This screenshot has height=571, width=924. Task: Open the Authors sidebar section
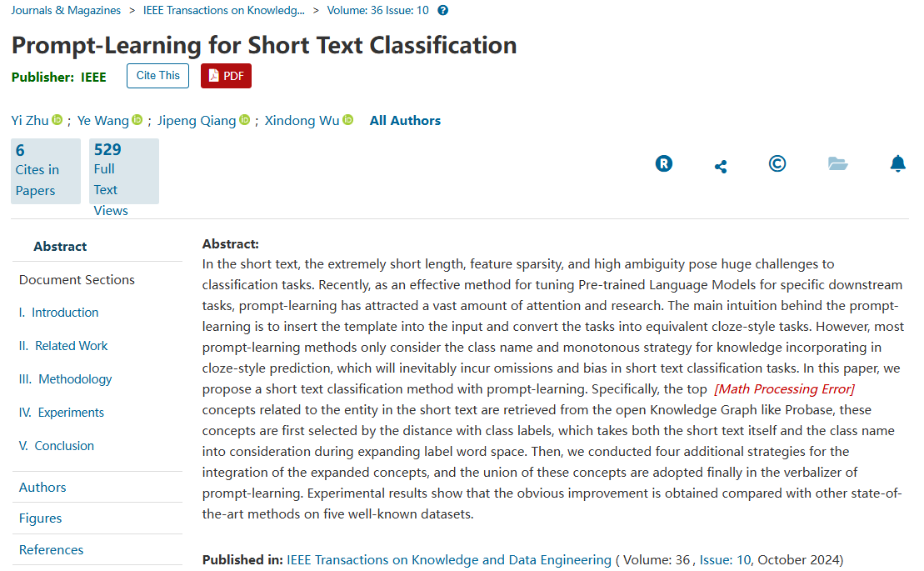42,488
